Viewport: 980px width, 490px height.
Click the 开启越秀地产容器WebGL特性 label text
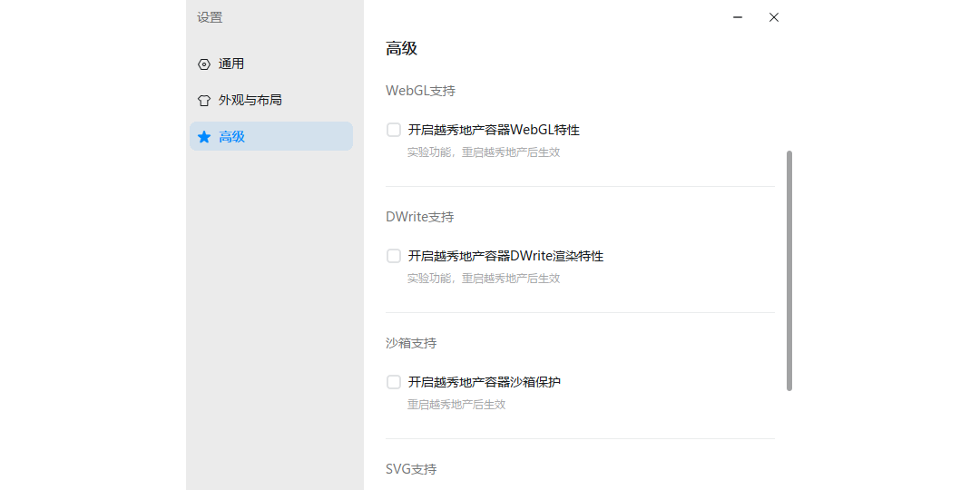click(494, 130)
